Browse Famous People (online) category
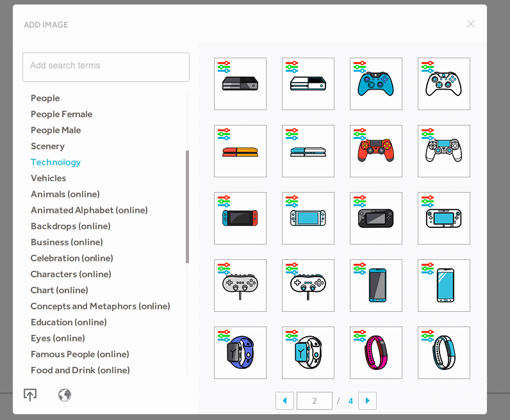This screenshot has width=510, height=420. (x=79, y=354)
